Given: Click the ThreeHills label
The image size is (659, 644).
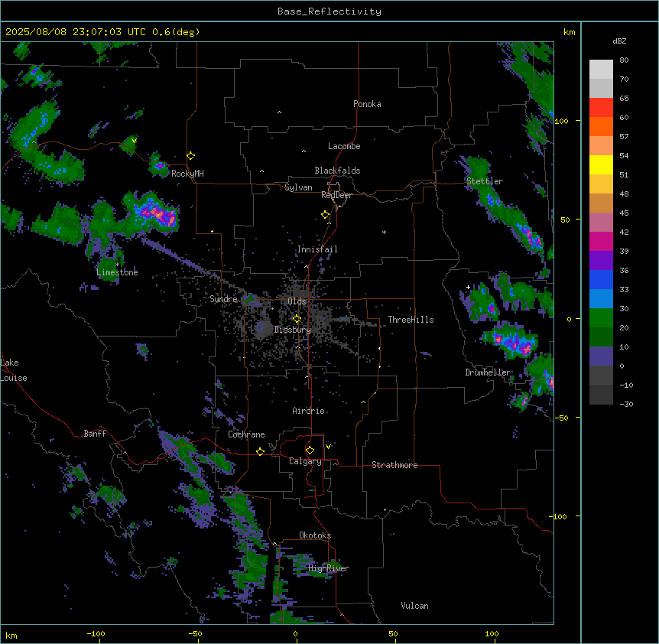Looking at the screenshot, I should tap(411, 320).
